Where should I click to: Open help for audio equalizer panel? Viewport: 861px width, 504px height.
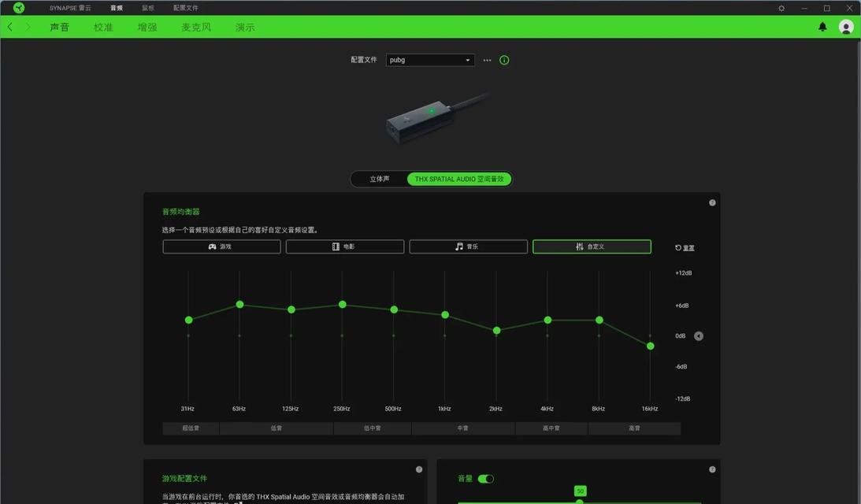[x=712, y=202]
